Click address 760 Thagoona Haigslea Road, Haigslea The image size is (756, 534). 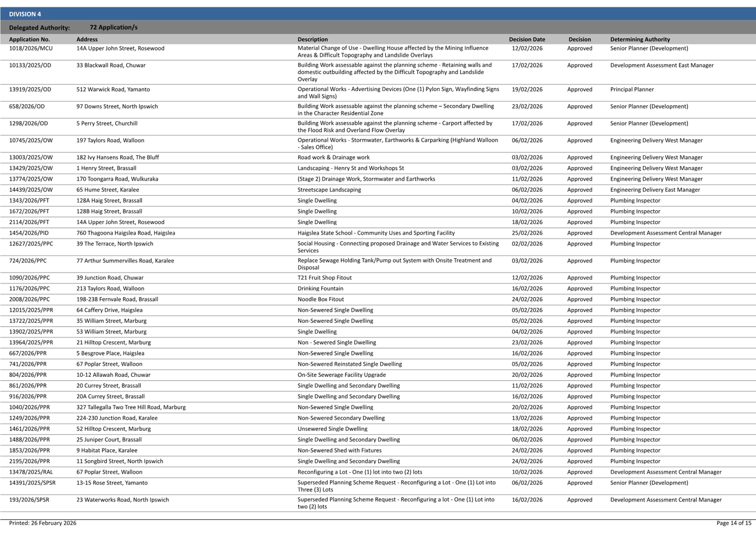[125, 233]
